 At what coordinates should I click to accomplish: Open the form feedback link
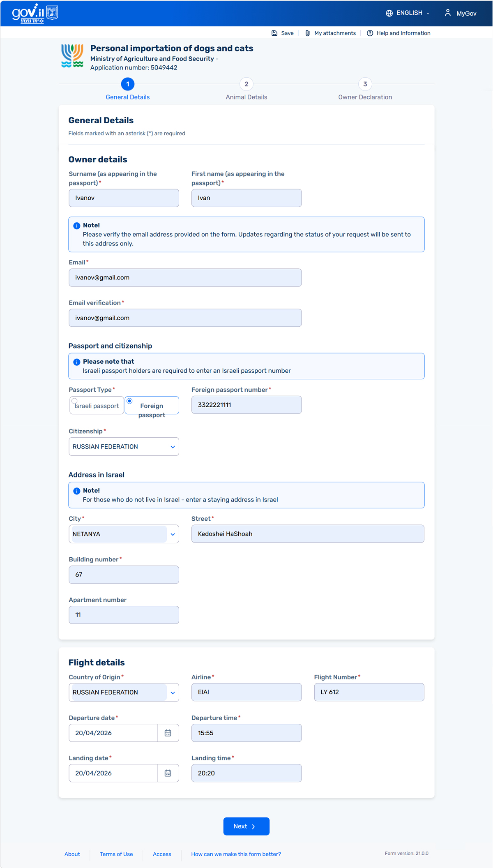tap(236, 854)
